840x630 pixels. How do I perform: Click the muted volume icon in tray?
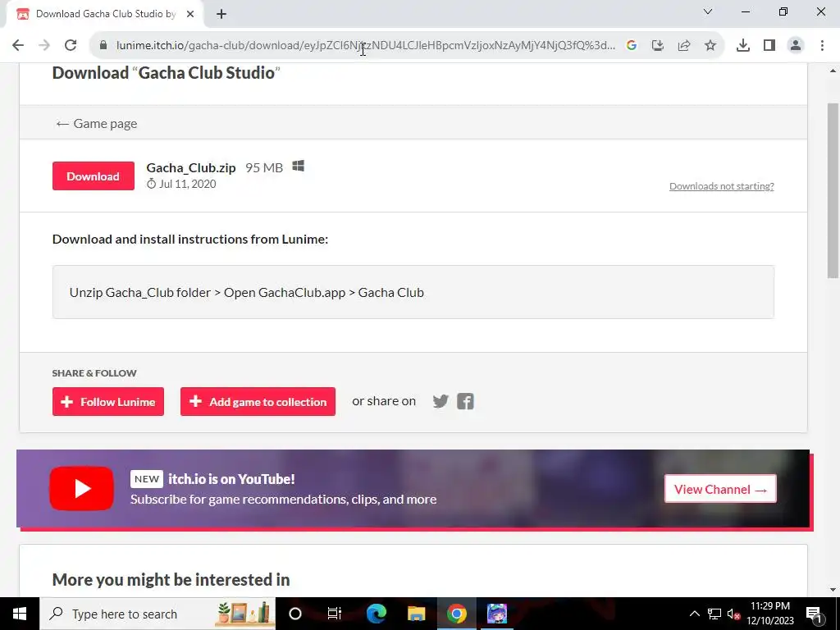733,614
